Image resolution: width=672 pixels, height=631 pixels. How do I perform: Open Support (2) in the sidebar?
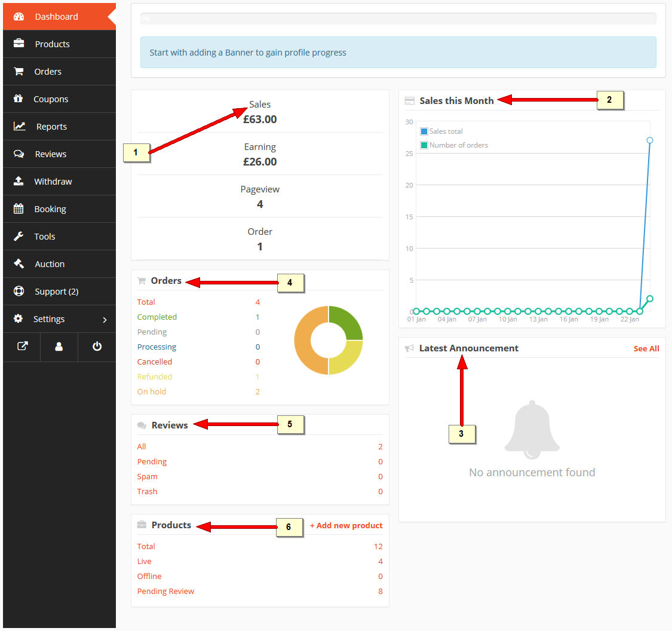[x=59, y=291]
